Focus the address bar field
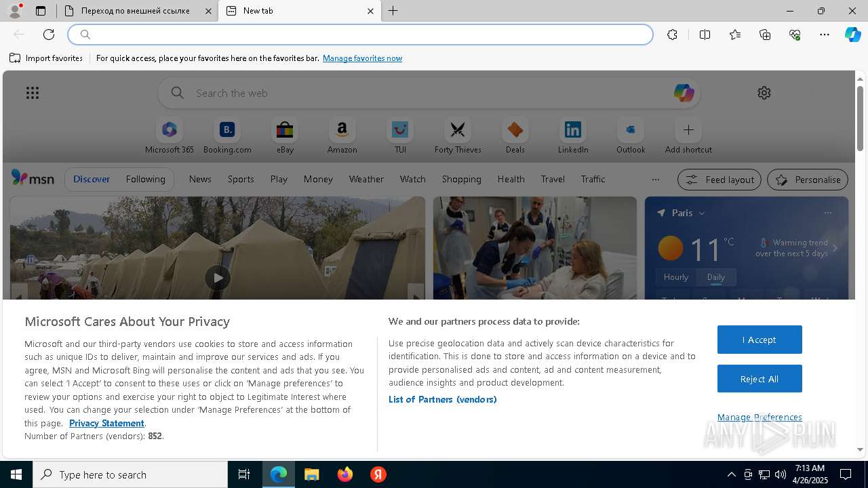The height and width of the screenshot is (488, 868). 360,35
